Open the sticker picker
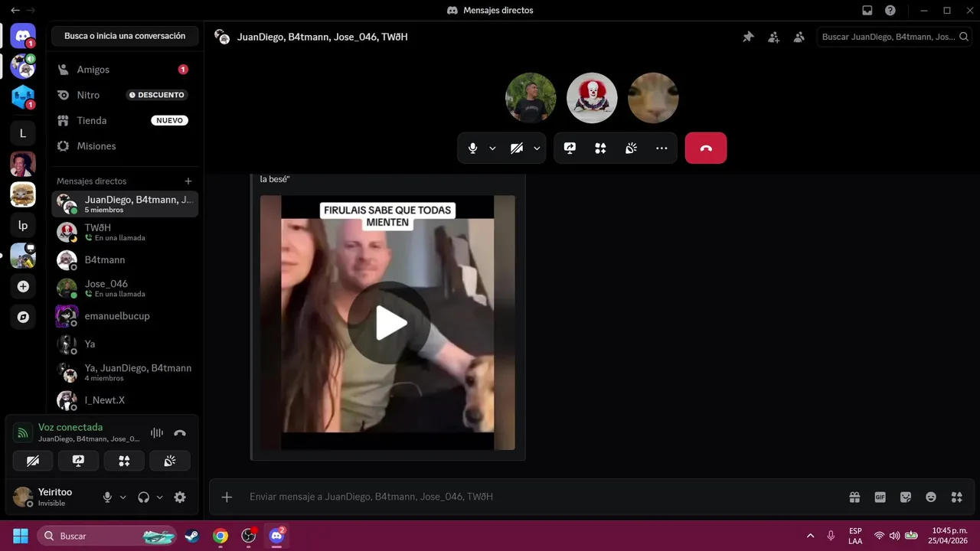The image size is (980, 551). (906, 497)
